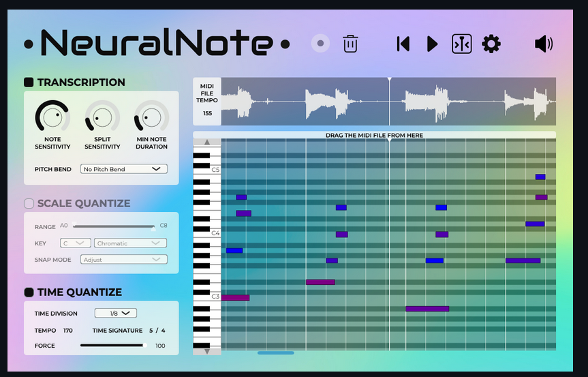Screen dimensions: 588x377
Task: Click the Force value 100
Action: click(x=160, y=346)
